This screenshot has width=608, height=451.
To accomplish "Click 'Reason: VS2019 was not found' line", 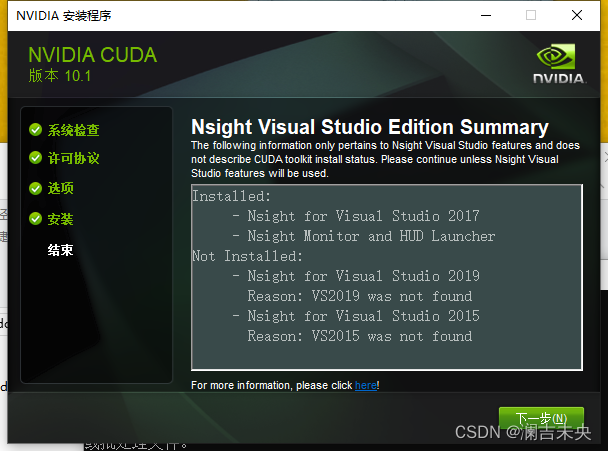I will click(x=360, y=296).
